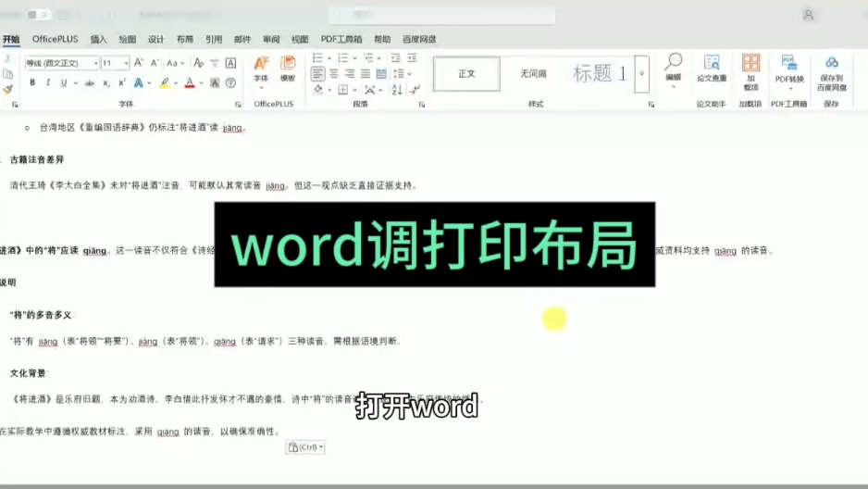
Task: Apply character border icon
Action: (230, 63)
